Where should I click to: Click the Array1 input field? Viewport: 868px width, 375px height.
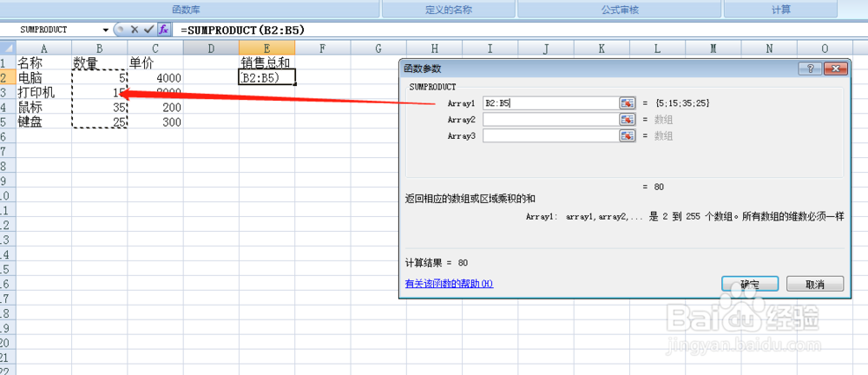(551, 103)
